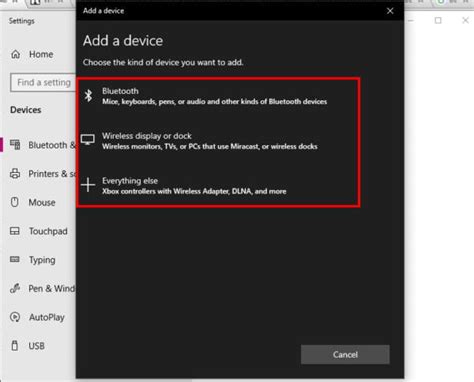Click the keyboard Typing icon
This screenshot has width=474, height=382.
(x=15, y=259)
